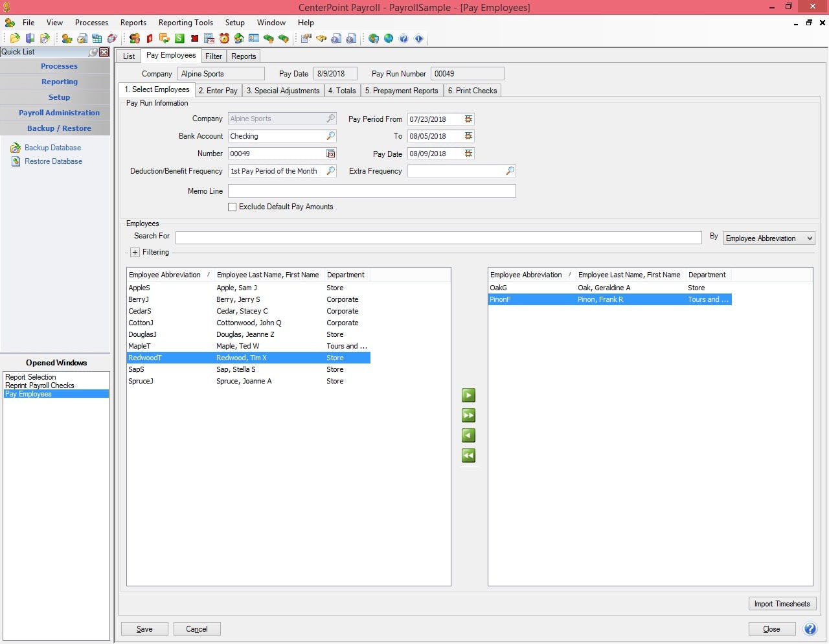829x644 pixels.
Task: Save the pay run
Action: (x=144, y=628)
